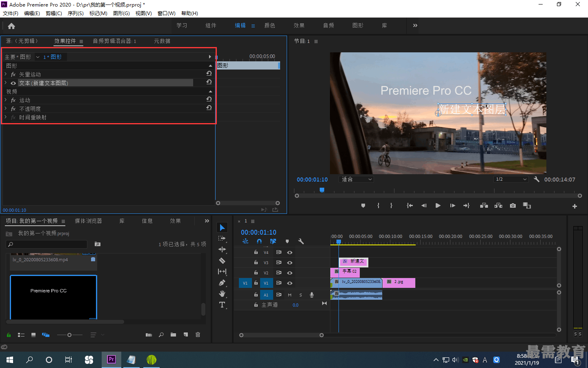The height and width of the screenshot is (368, 588).
Task: Expand the Text (新建文本图层) properties
Action: (6, 83)
